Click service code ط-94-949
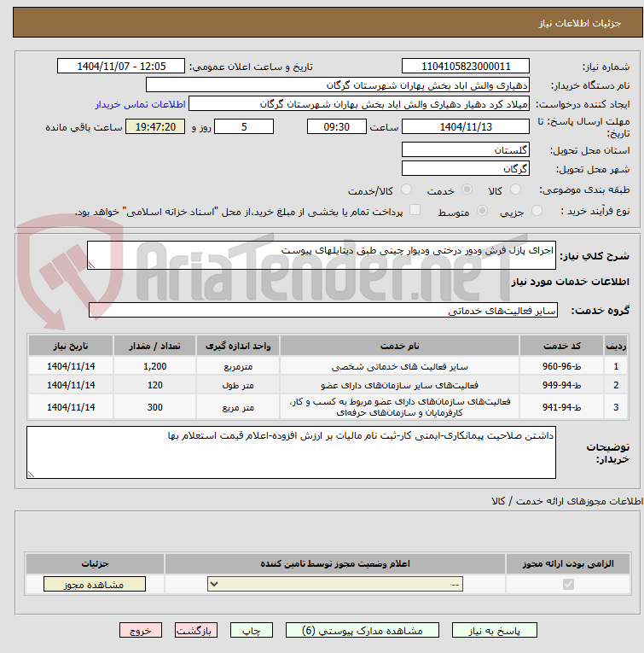 point(561,385)
